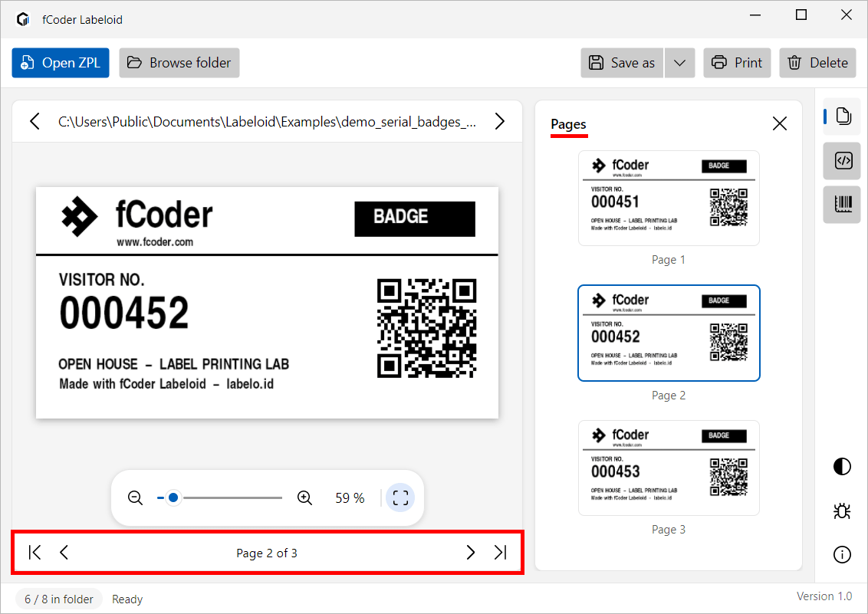This screenshot has height=614, width=868.
Task: Select the Page 1 thumbnail
Action: click(x=669, y=198)
